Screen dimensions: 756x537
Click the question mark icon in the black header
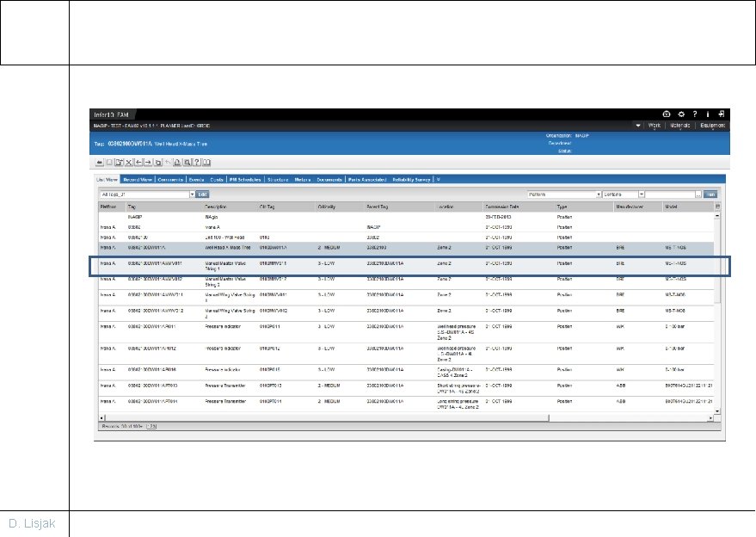click(x=695, y=114)
